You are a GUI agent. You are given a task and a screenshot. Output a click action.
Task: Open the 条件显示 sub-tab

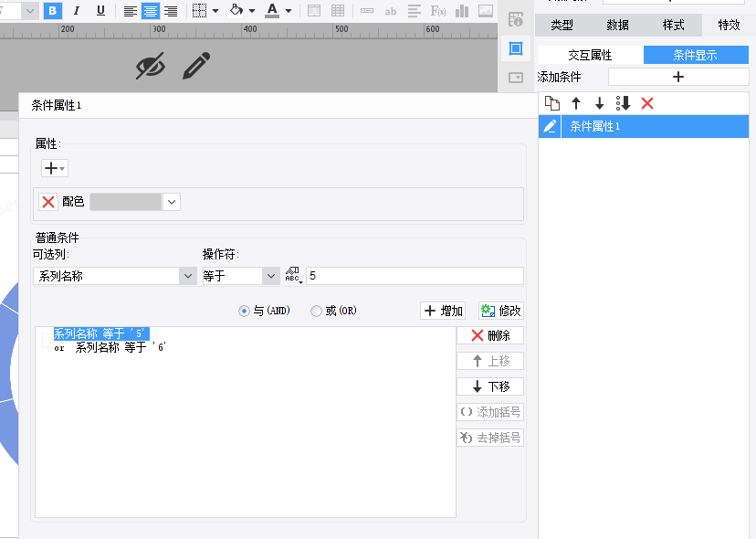tap(696, 55)
